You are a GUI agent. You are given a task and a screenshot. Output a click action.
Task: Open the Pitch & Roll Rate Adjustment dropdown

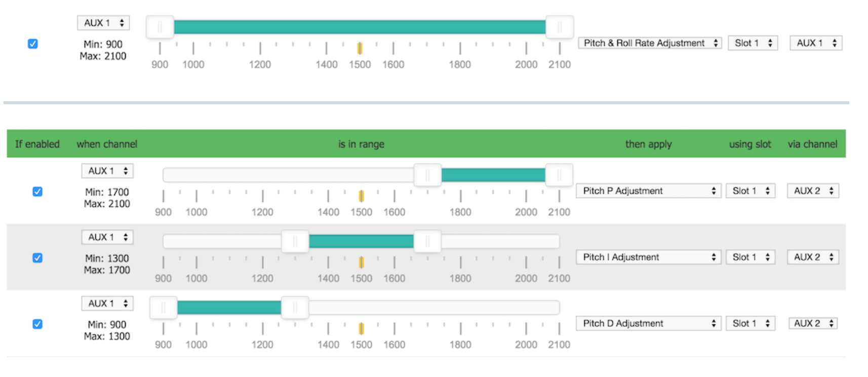pyautogui.click(x=650, y=43)
